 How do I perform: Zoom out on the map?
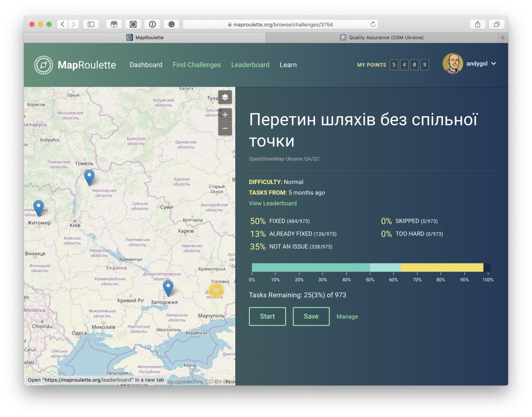225,128
